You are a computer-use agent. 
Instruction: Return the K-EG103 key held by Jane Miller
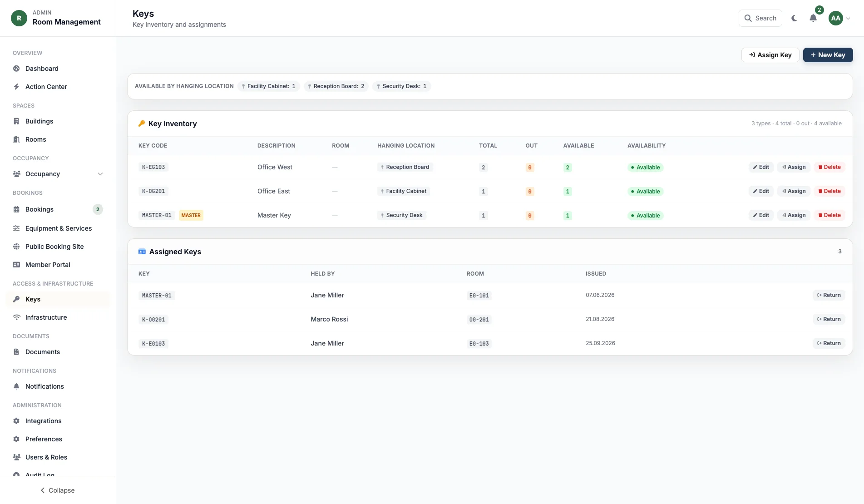tap(829, 343)
